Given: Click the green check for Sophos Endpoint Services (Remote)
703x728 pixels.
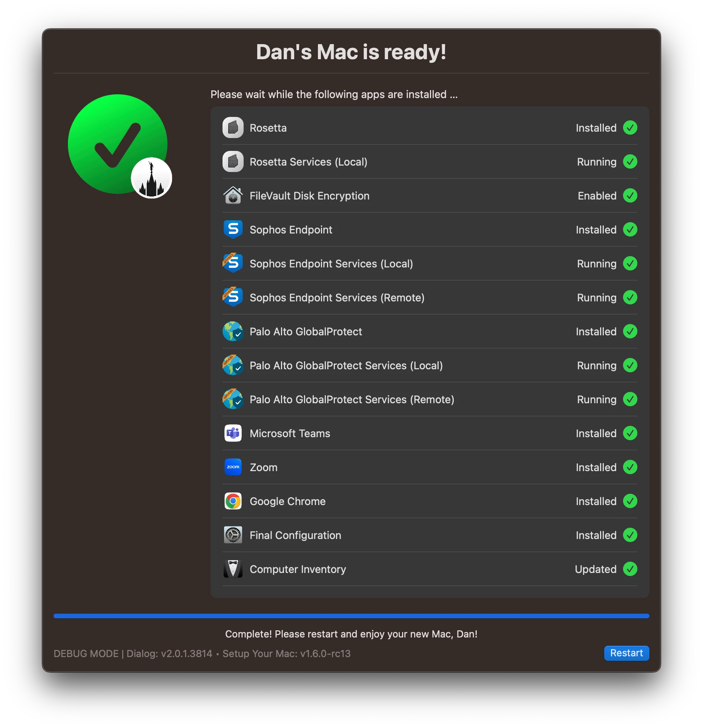Looking at the screenshot, I should 630,297.
